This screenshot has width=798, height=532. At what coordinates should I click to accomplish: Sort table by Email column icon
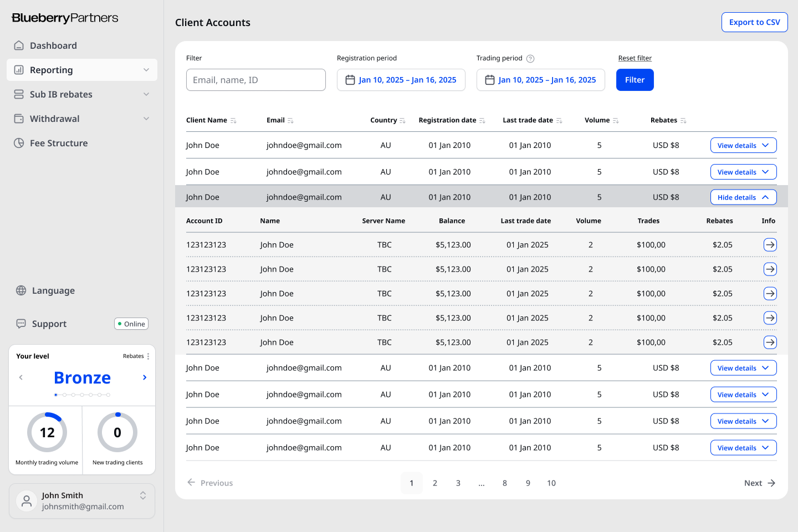(290, 121)
